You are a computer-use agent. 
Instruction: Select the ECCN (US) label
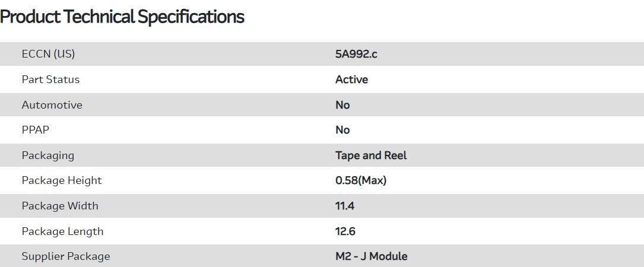pos(48,54)
